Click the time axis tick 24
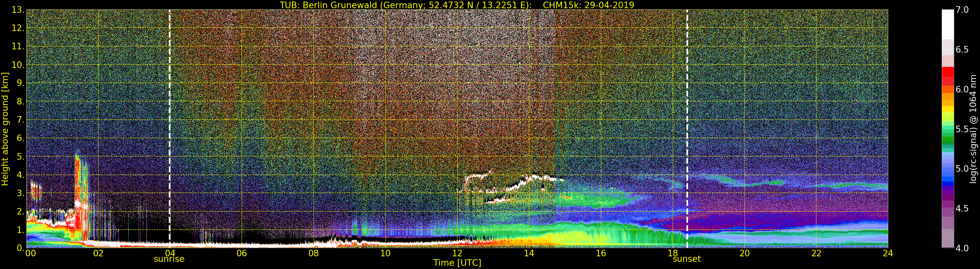This screenshot has width=980, height=269. (x=888, y=253)
